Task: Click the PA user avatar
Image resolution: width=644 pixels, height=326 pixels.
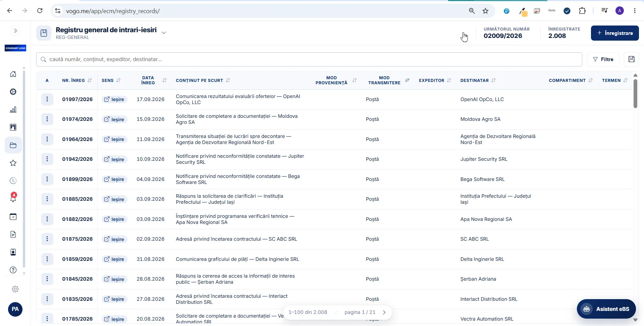Action: click(15, 309)
